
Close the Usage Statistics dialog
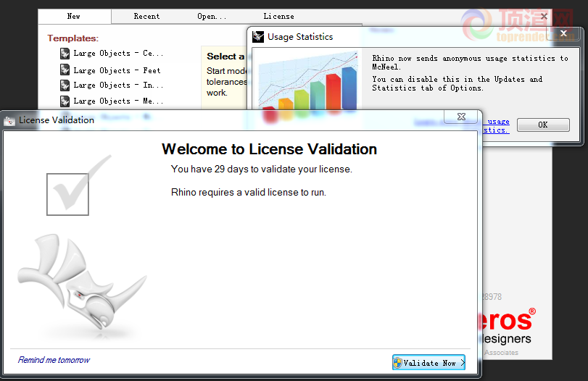(x=563, y=33)
